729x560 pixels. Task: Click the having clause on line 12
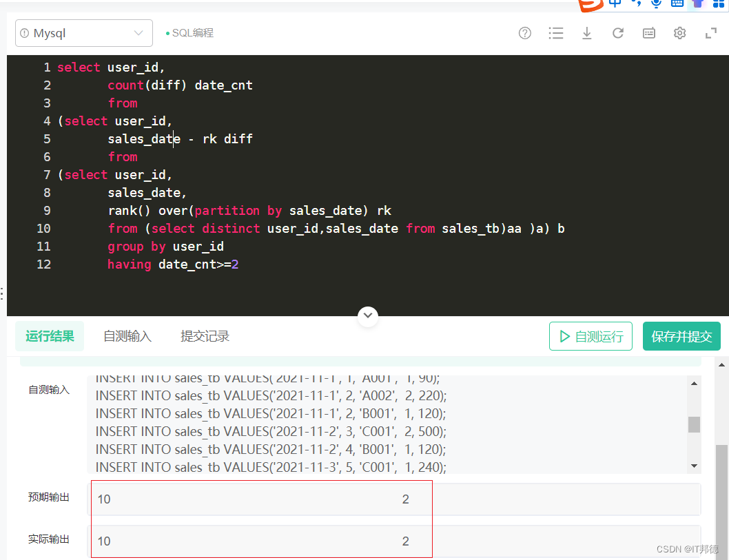click(x=129, y=265)
